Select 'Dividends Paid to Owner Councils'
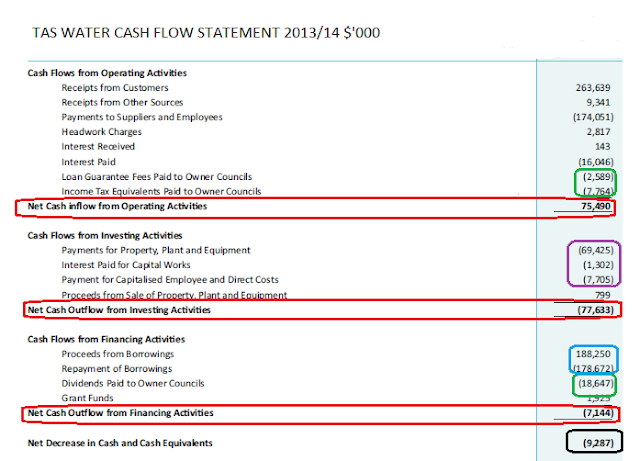 click(x=133, y=383)
